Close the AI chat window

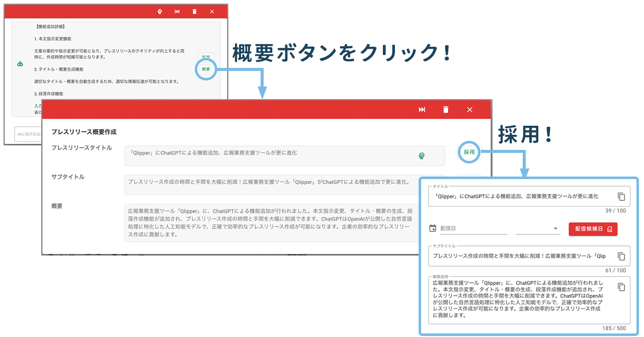(212, 12)
